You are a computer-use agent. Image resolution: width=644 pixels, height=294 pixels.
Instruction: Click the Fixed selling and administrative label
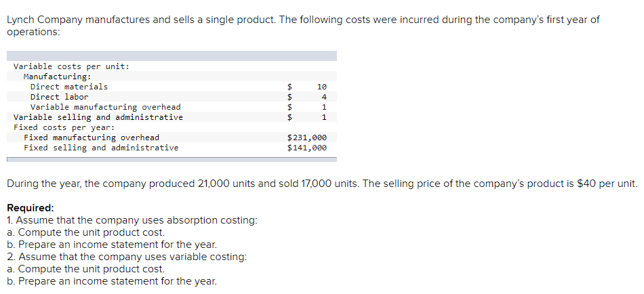point(101,148)
